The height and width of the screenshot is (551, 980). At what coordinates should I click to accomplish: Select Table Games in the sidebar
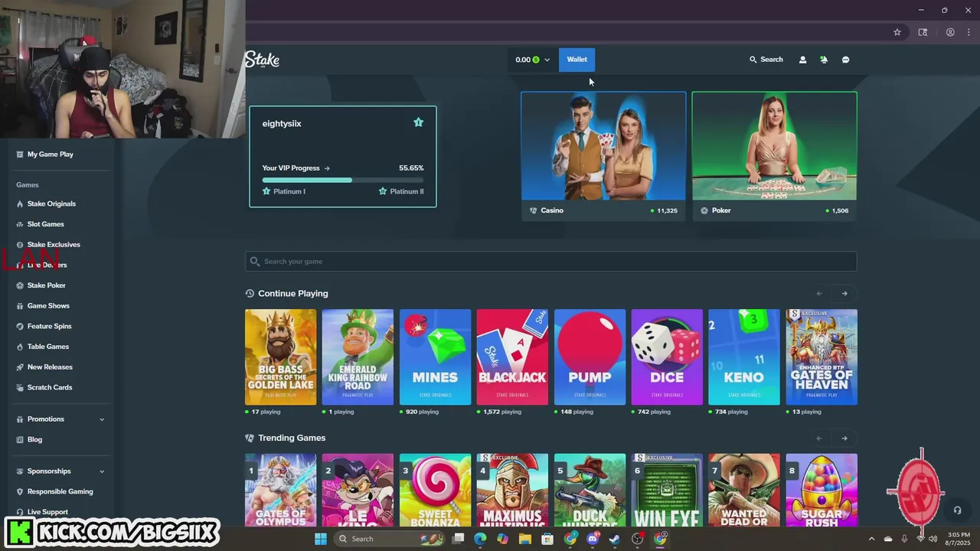pos(48,347)
